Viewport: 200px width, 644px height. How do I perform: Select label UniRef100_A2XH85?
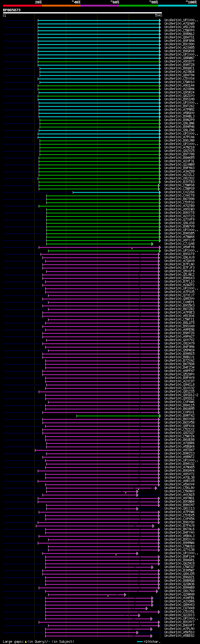pyautogui.click(x=179, y=48)
